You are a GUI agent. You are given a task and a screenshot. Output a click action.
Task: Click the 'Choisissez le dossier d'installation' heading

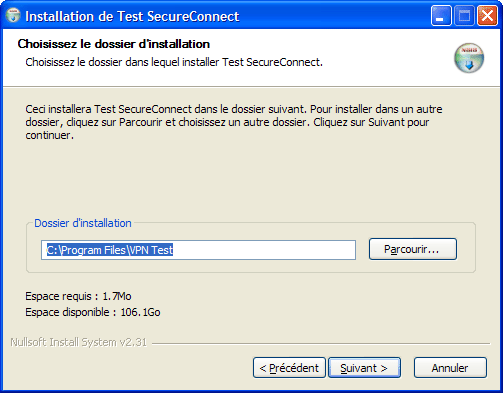(114, 44)
